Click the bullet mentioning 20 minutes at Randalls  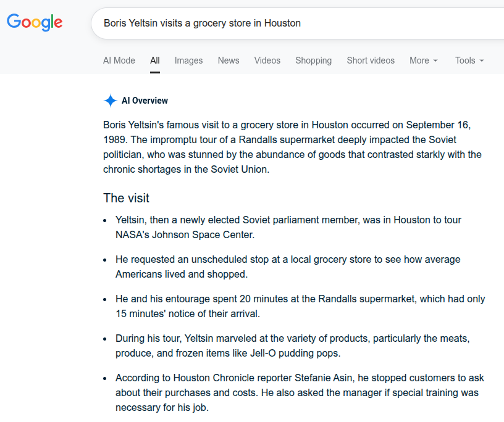(x=300, y=306)
